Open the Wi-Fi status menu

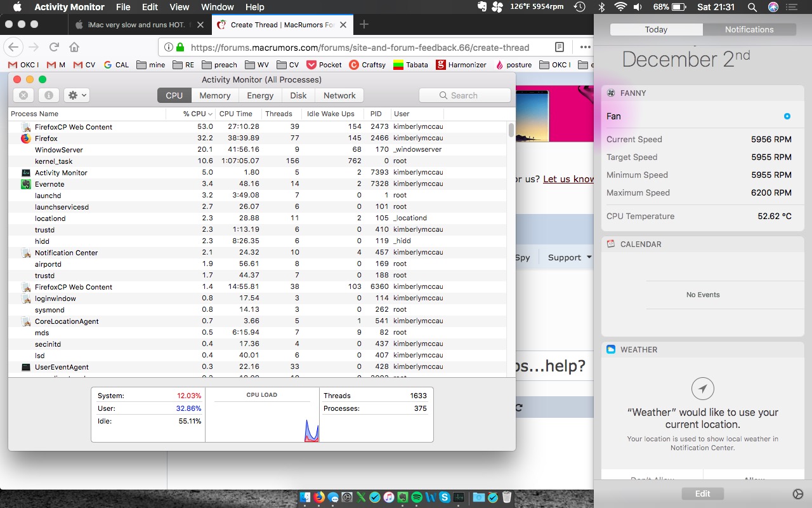620,7
